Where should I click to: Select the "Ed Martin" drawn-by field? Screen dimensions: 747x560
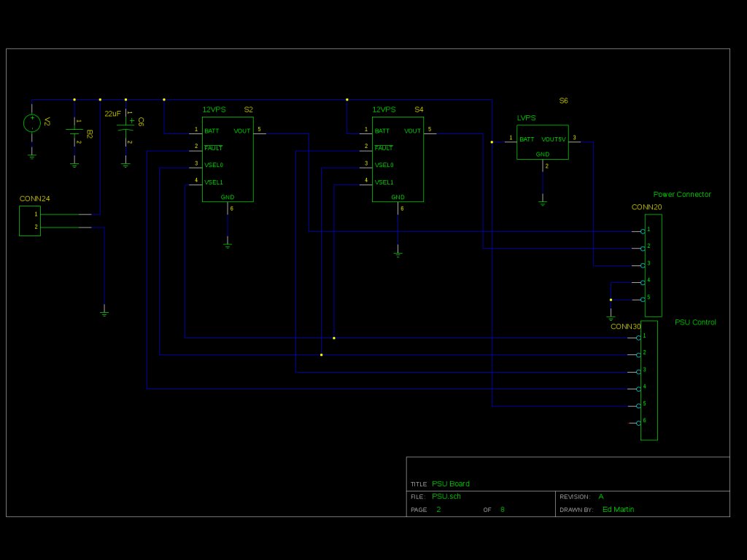pyautogui.click(x=618, y=510)
